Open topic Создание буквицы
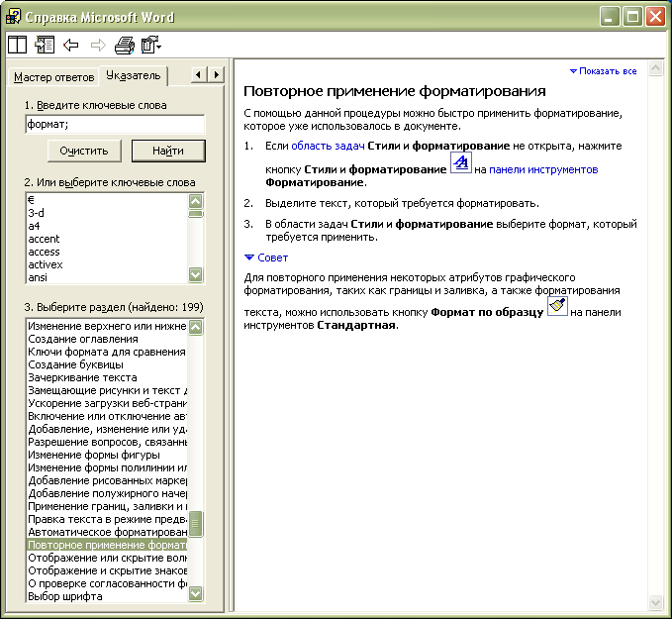This screenshot has width=672, height=619. pyautogui.click(x=107, y=364)
